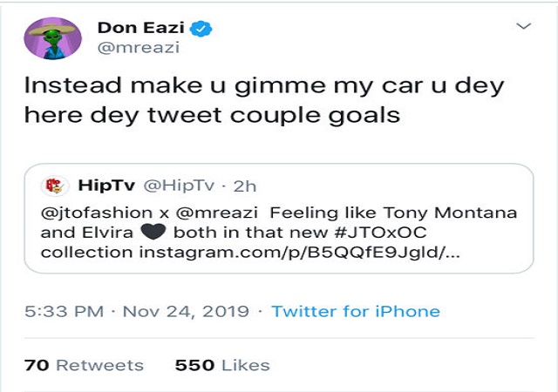Click the HipTv logo avatar

tap(56, 186)
